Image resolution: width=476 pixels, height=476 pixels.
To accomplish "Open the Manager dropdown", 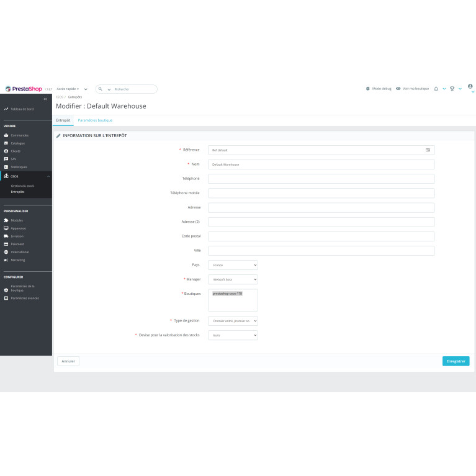I will [x=232, y=279].
